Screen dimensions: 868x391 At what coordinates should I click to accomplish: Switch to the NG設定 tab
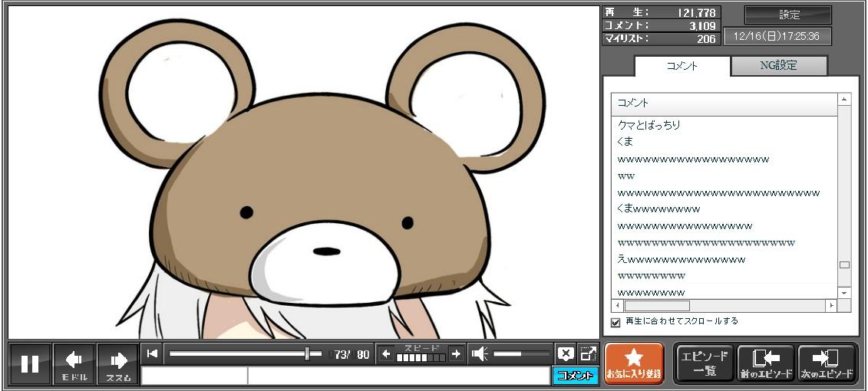pyautogui.click(x=778, y=66)
